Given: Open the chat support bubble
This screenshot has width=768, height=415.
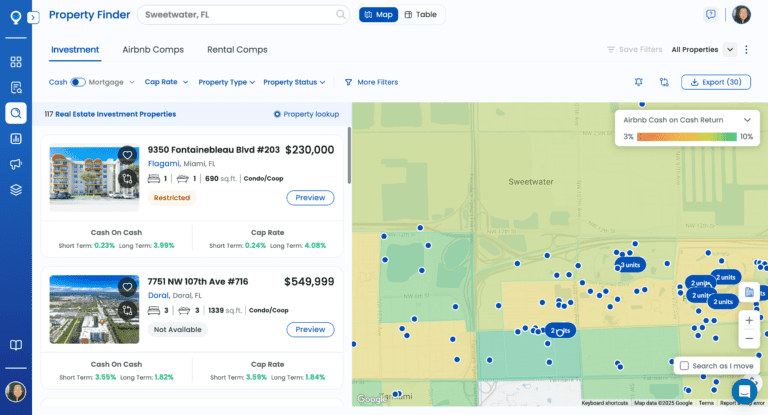Looking at the screenshot, I should coord(743,390).
